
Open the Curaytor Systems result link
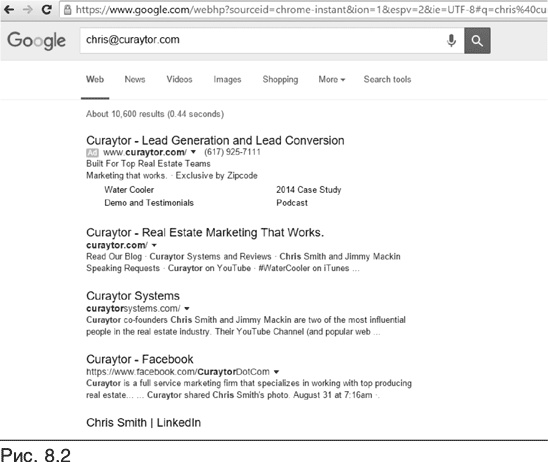tap(133, 296)
